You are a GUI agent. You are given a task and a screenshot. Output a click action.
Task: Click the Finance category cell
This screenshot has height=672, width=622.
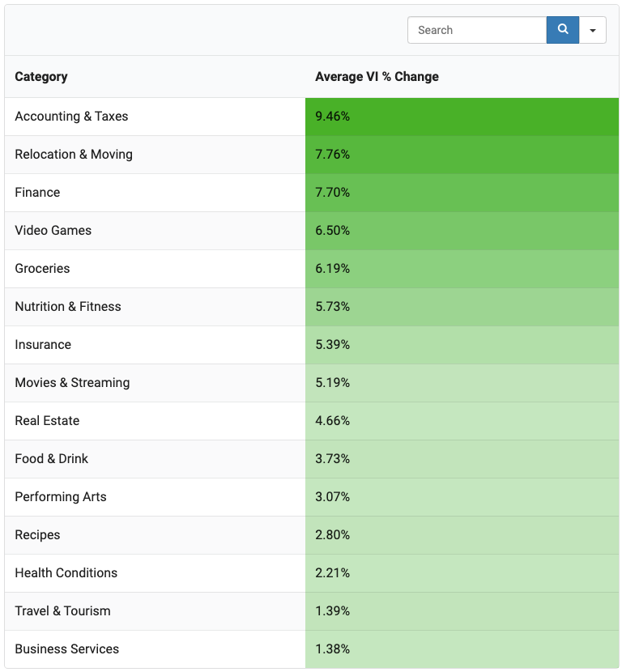(x=155, y=193)
